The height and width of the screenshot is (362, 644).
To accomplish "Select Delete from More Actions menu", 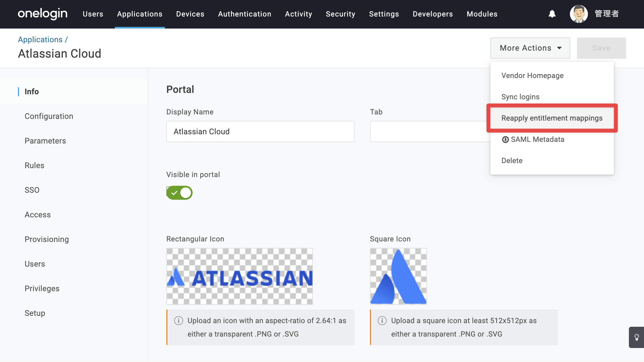I will tap(552, 161).
